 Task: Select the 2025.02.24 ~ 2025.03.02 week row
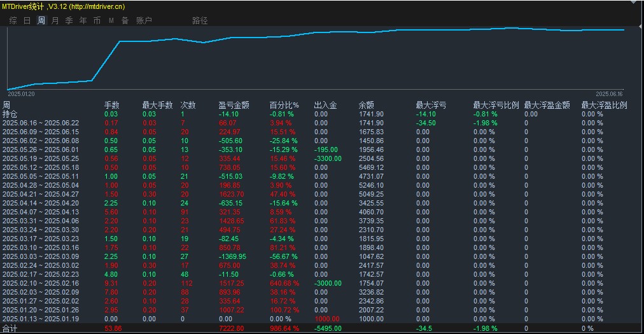pyautogui.click(x=322, y=265)
